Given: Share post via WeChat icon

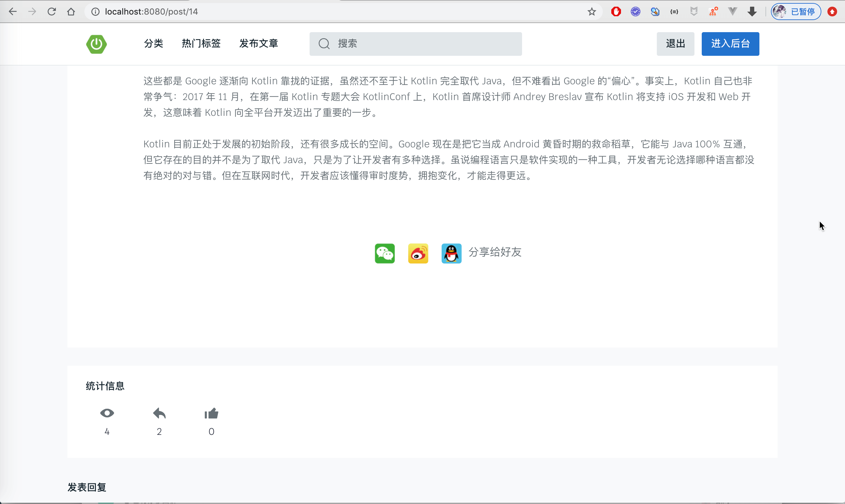Looking at the screenshot, I should pyautogui.click(x=385, y=253).
